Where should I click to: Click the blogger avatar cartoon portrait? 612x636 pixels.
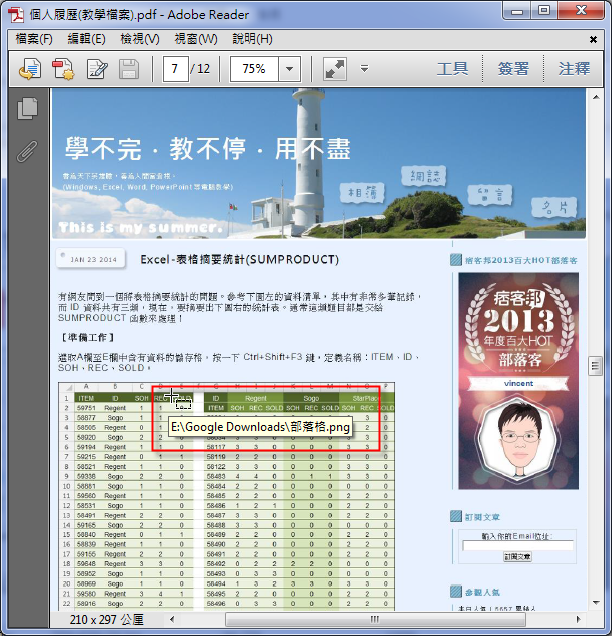point(519,439)
